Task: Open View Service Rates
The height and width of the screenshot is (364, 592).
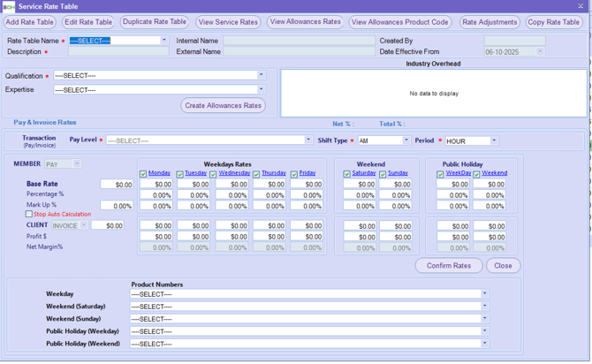Action: (x=228, y=22)
